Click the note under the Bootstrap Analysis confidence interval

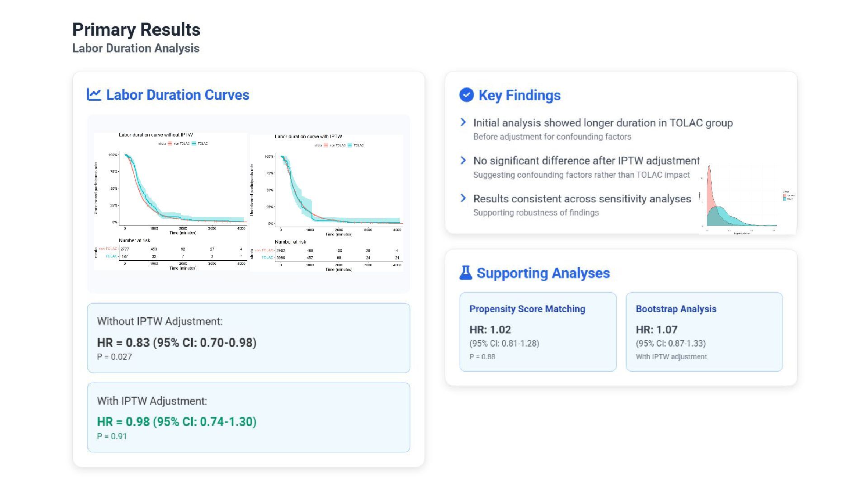tap(671, 357)
